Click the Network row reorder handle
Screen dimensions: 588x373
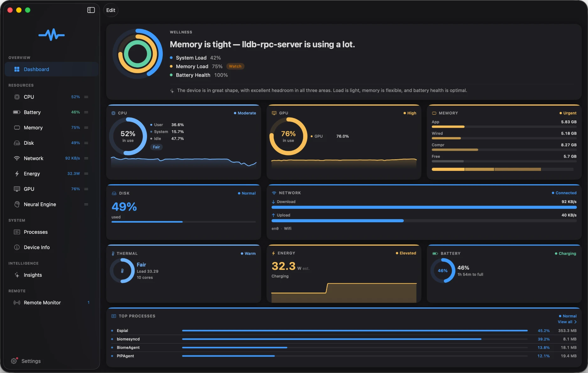coord(86,158)
